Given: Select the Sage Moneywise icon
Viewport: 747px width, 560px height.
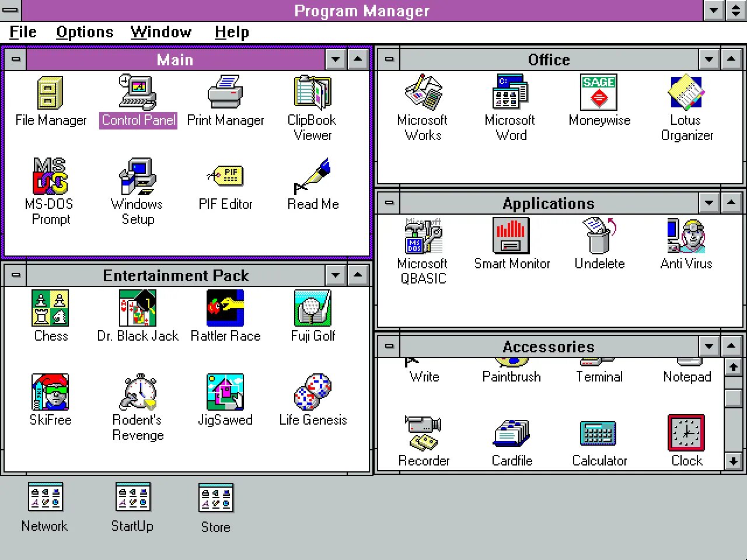Looking at the screenshot, I should coord(599,92).
